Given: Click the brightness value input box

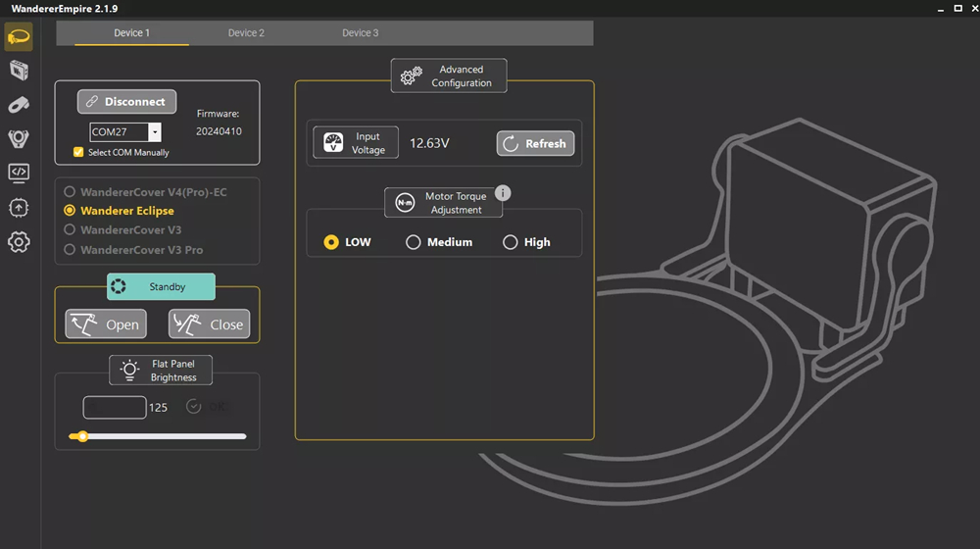Looking at the screenshot, I should click(x=115, y=407).
